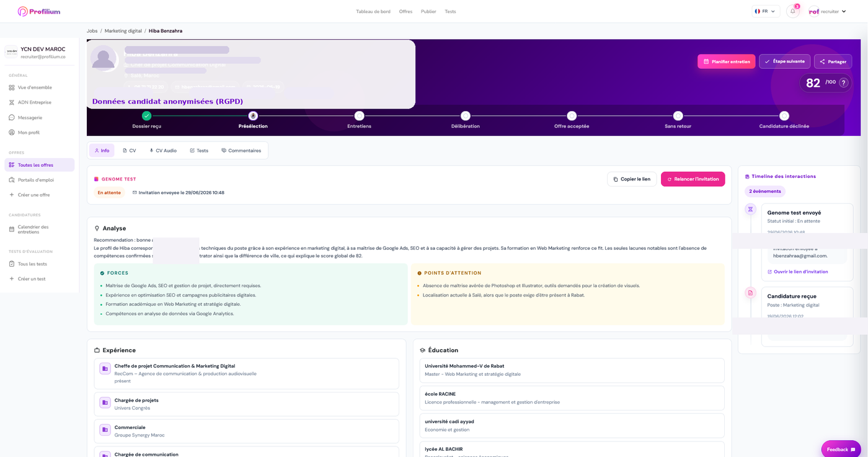
Task: Click the Timeline des interactions icon
Action: [x=747, y=177]
